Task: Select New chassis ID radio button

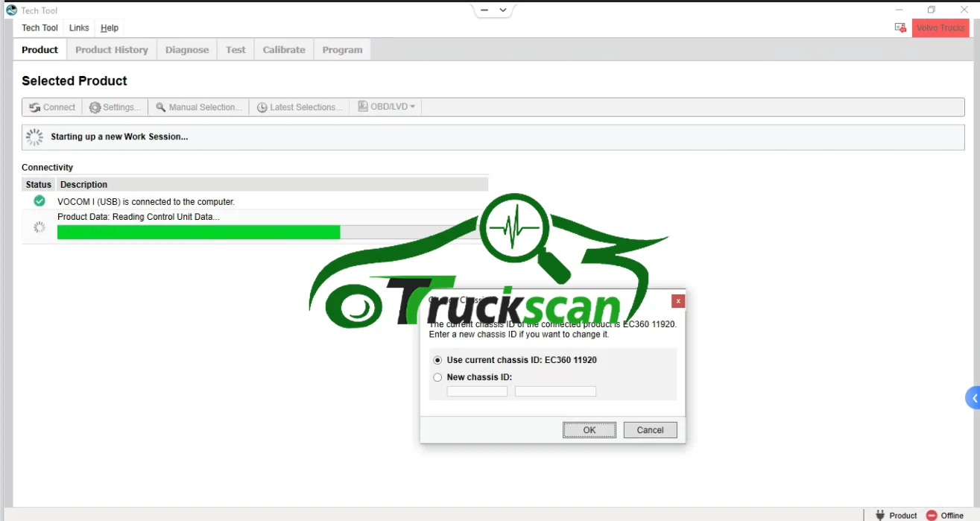Action: pos(437,377)
